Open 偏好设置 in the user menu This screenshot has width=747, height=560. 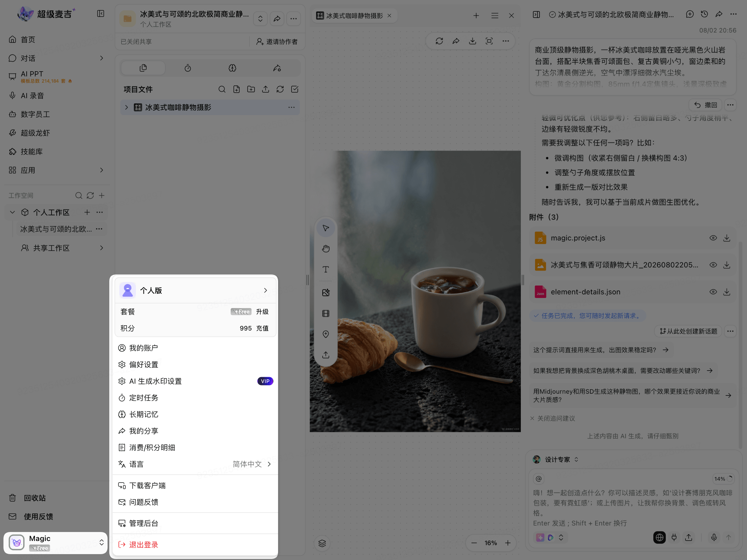click(195, 365)
